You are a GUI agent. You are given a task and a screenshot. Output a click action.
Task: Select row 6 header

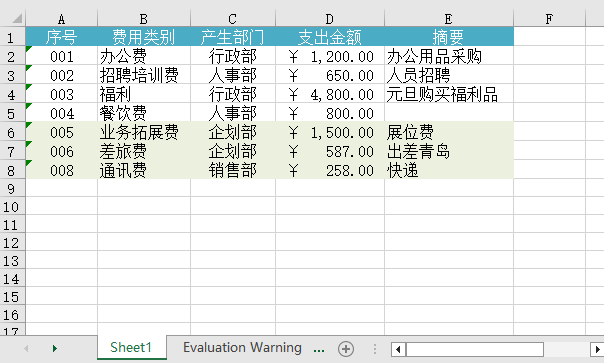11,133
